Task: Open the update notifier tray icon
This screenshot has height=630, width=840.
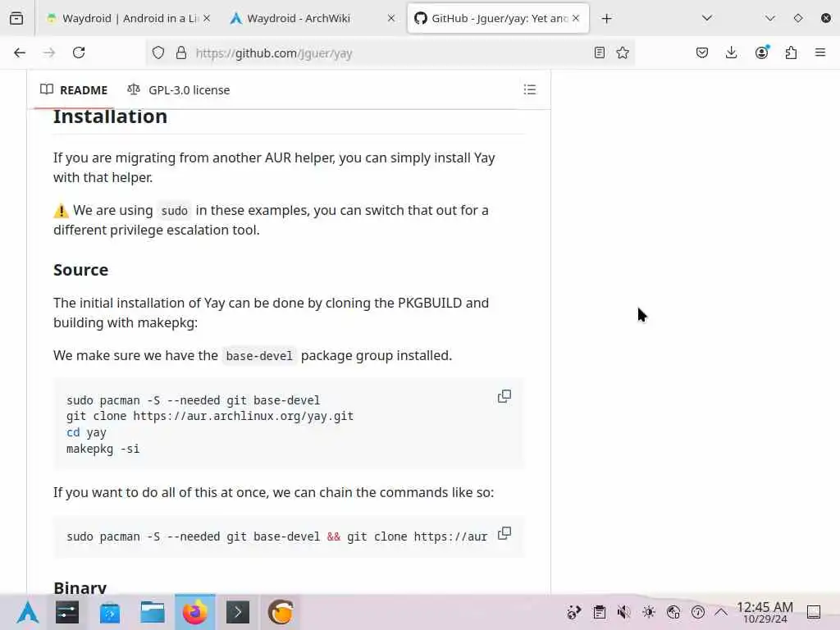Action: click(x=698, y=612)
